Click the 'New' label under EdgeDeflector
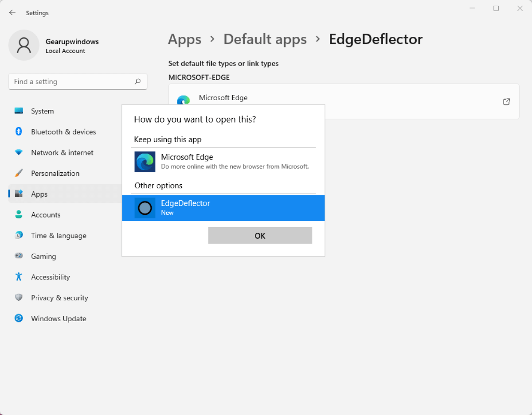 pyautogui.click(x=167, y=213)
